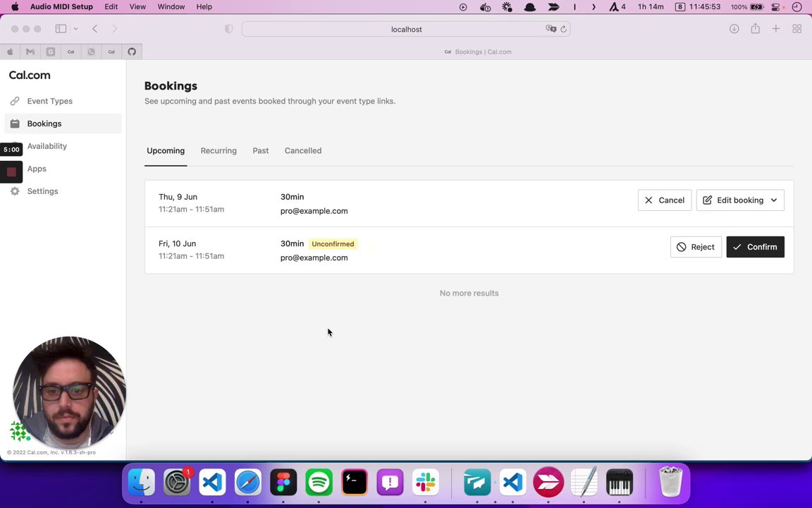Click the 'Fri, 10 Jun' date text
The height and width of the screenshot is (508, 812).
coord(177,243)
